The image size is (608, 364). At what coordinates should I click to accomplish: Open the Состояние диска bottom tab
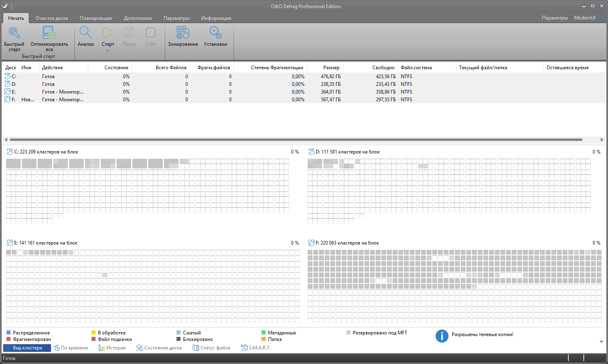pyautogui.click(x=159, y=348)
